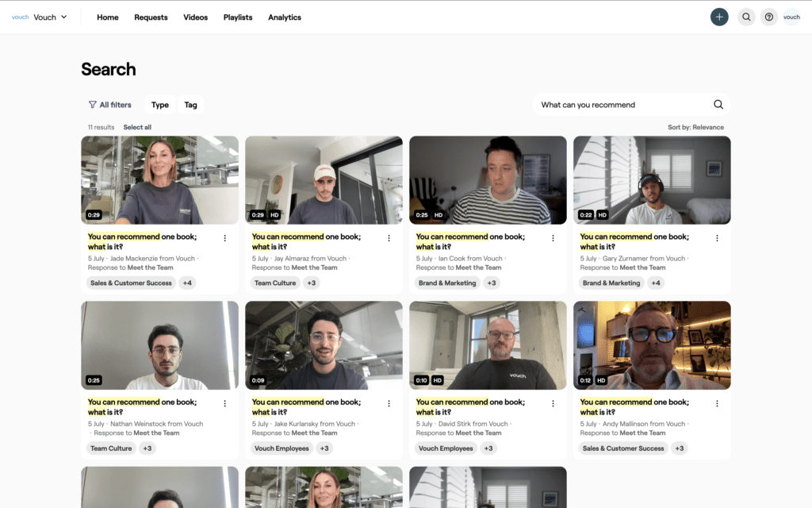Play Ian Cook's video thumbnail

tap(488, 180)
